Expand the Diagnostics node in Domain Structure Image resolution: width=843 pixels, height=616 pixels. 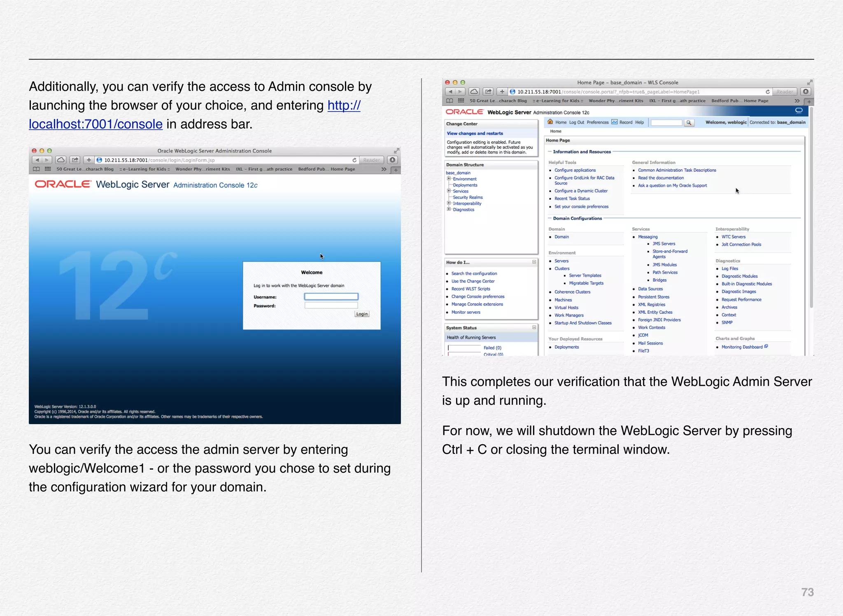click(x=449, y=210)
